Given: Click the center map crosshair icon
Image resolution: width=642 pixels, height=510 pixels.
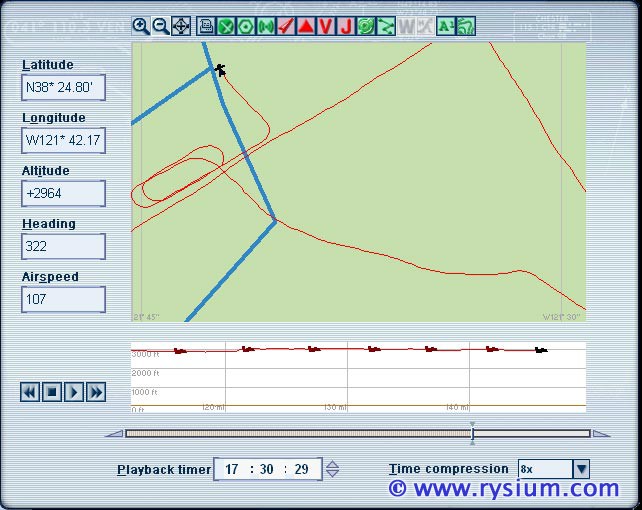Looking at the screenshot, I should pos(181,26).
